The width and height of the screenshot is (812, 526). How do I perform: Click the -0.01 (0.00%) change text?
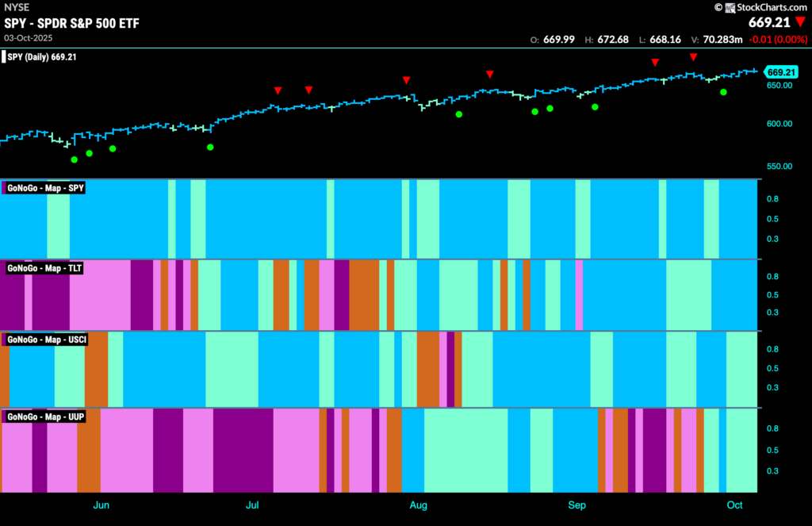778,40
